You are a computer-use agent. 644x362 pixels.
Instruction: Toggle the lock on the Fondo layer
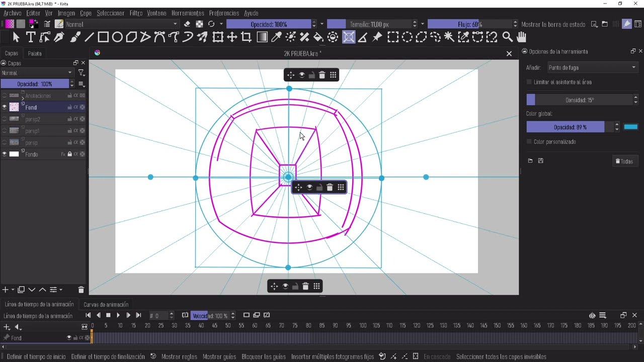[x=69, y=154]
